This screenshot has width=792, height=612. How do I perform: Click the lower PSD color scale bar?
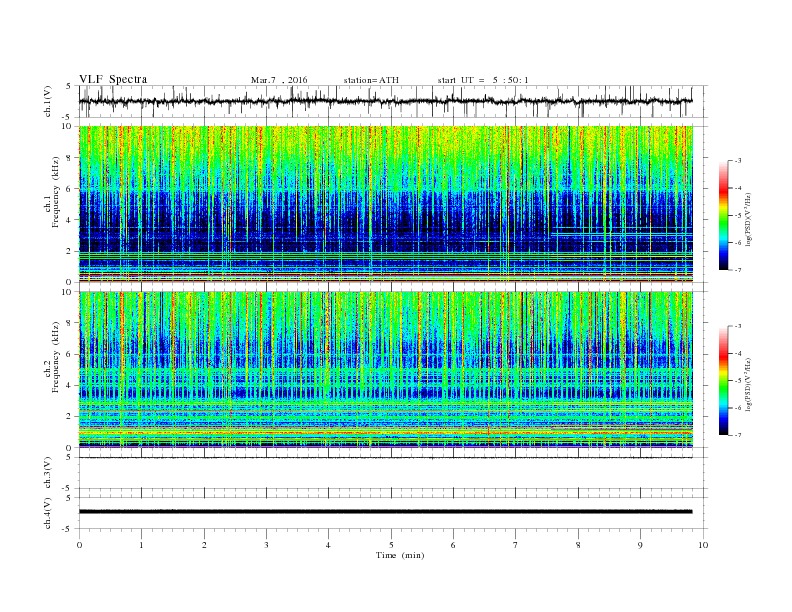[723, 380]
